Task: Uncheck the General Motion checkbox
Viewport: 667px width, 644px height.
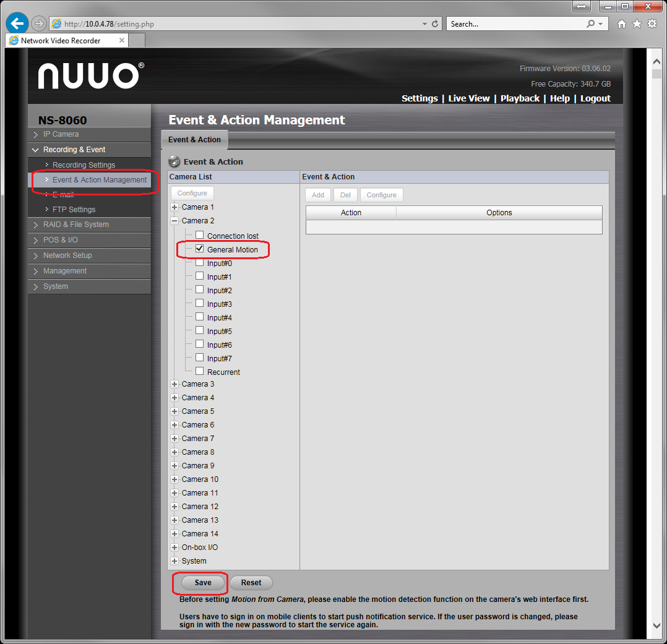Action: point(199,249)
